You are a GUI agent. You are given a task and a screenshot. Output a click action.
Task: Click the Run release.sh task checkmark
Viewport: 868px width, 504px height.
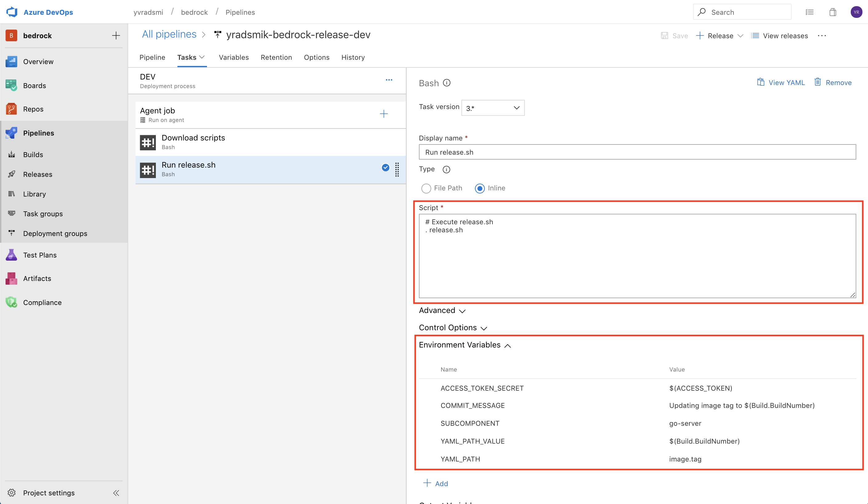coord(385,167)
